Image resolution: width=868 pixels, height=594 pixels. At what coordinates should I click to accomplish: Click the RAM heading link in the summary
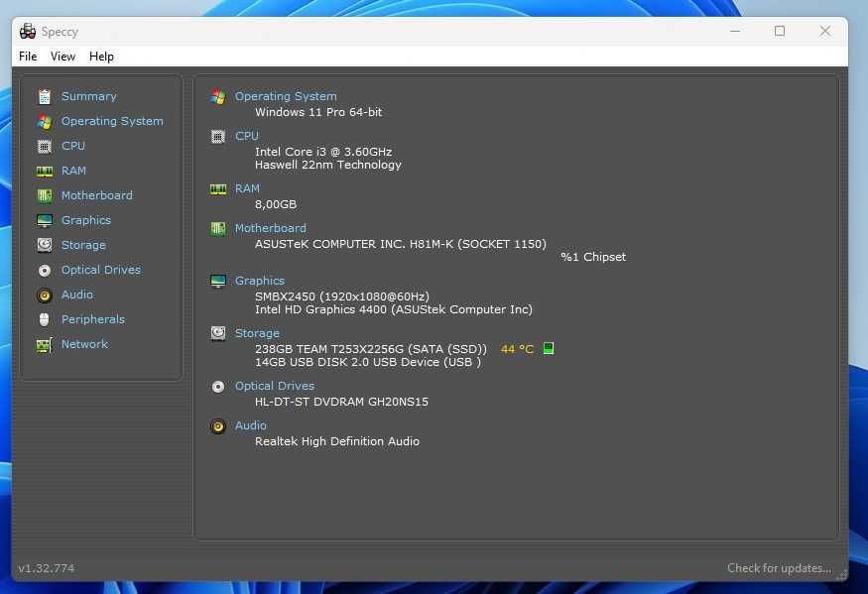(x=247, y=188)
